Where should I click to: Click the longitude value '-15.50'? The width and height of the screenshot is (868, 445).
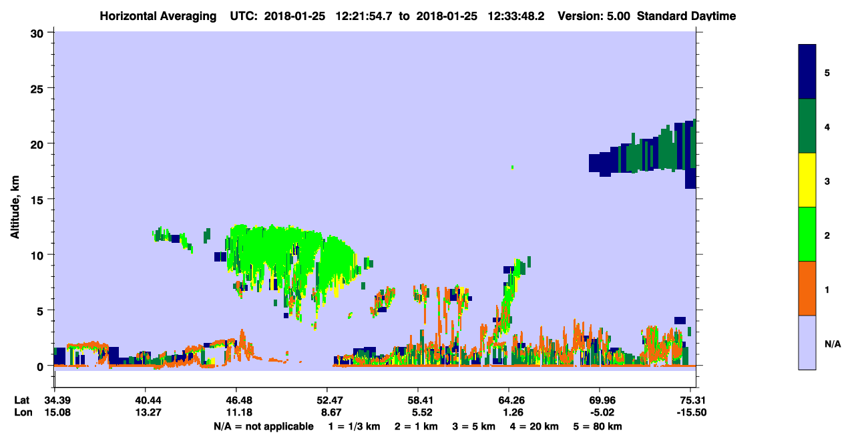(690, 412)
